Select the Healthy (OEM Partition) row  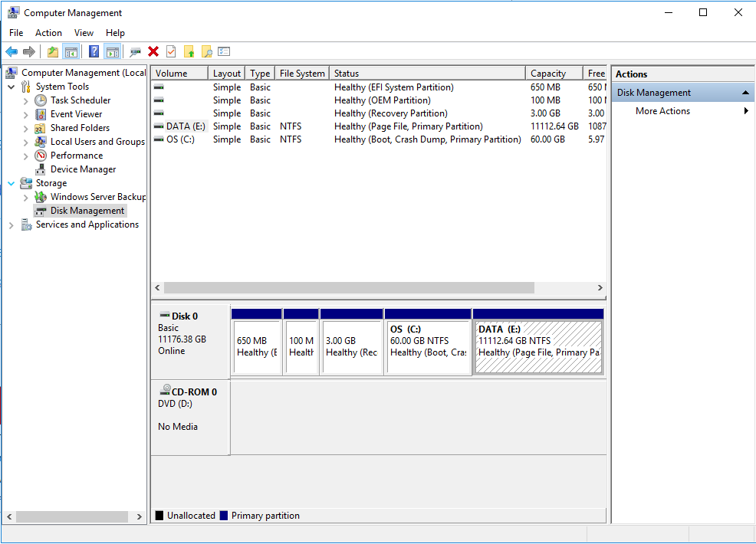379,100
